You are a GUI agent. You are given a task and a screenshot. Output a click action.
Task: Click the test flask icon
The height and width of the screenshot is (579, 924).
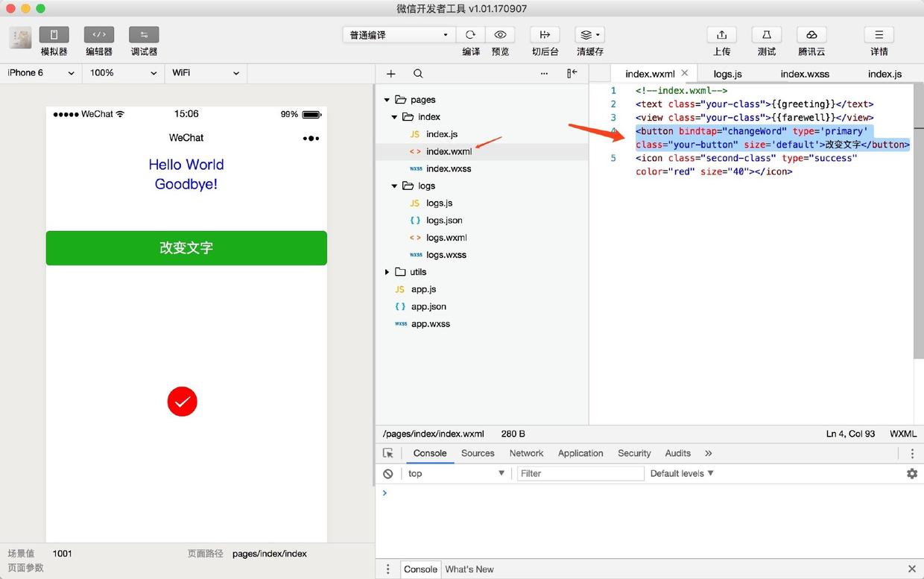tap(766, 35)
